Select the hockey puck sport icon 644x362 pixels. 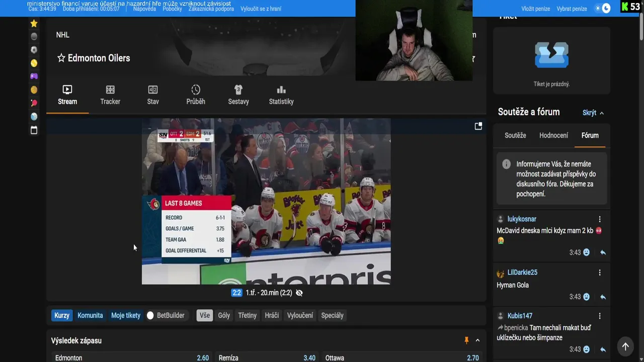tap(34, 36)
